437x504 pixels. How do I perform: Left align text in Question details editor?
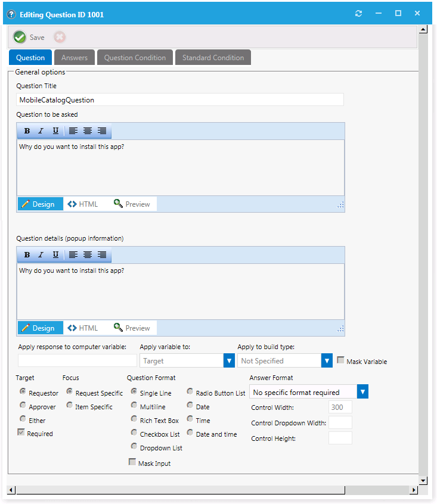[73, 255]
